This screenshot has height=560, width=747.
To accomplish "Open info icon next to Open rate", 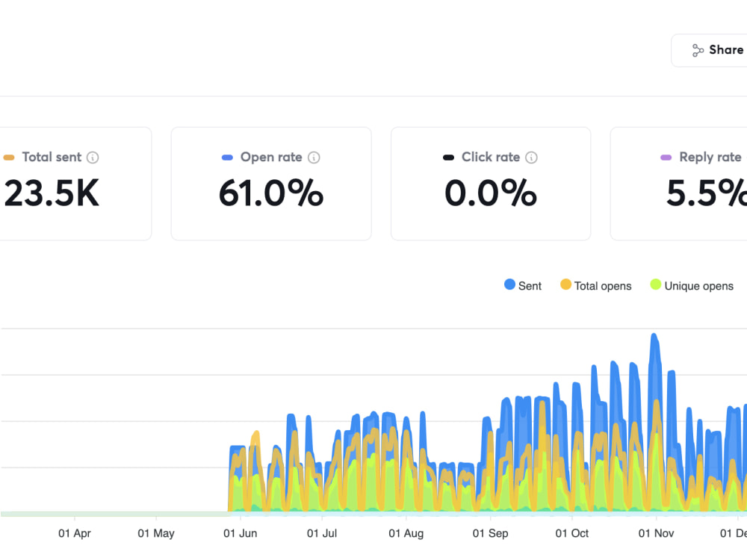I will tap(314, 158).
